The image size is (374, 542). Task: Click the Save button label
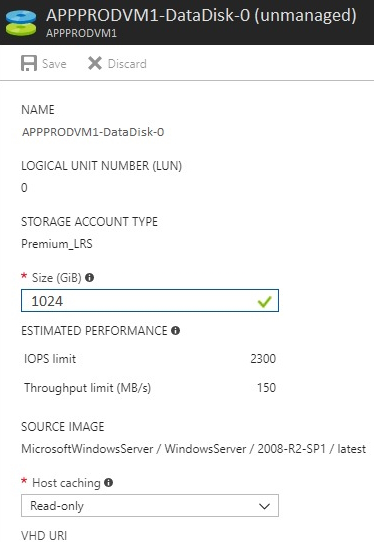pos(54,64)
